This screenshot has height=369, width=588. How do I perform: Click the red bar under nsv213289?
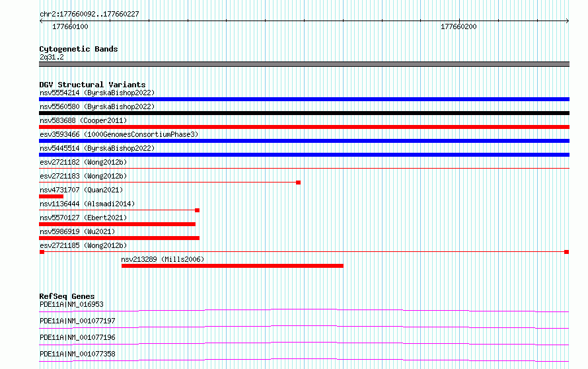coord(233,266)
